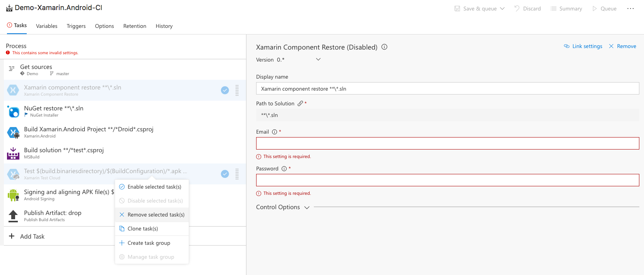Click the Publish Artifact upload icon
The width and height of the screenshot is (644, 275).
click(13, 216)
